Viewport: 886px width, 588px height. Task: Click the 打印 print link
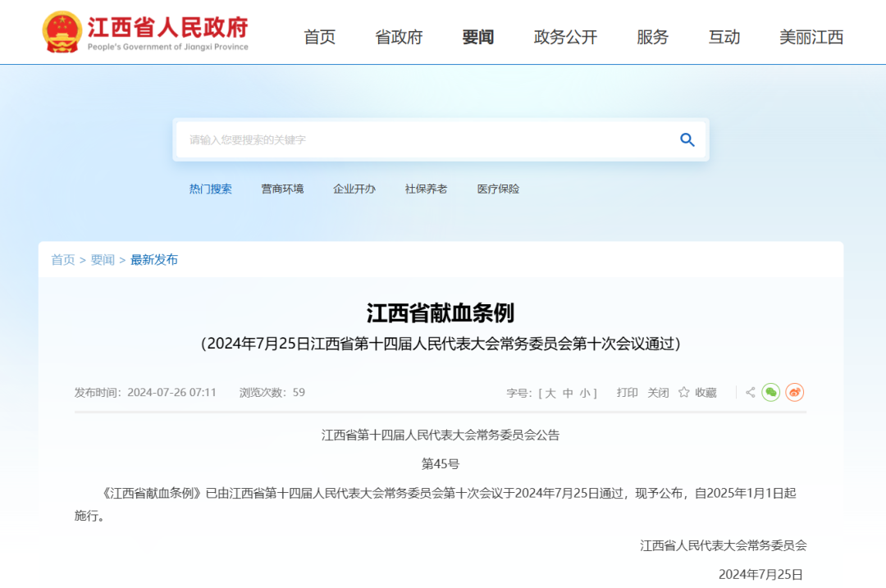pyautogui.click(x=627, y=393)
